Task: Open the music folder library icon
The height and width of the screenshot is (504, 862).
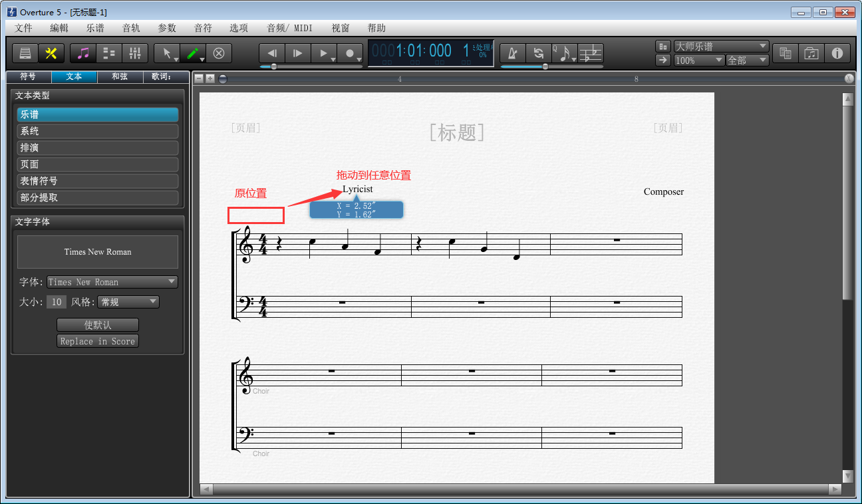Action: pyautogui.click(x=811, y=53)
